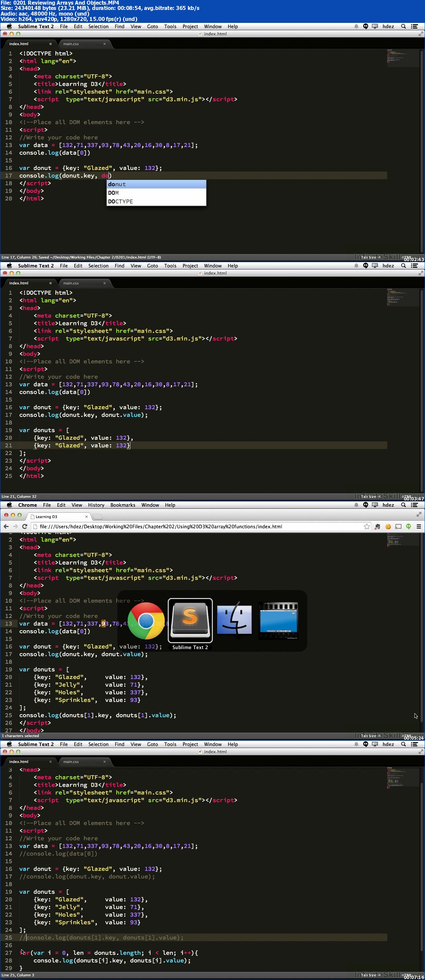Click the 'Tab Size: 4' selector in the 00:03:47 frame
The width and height of the screenshot is (425, 980).
[371, 496]
